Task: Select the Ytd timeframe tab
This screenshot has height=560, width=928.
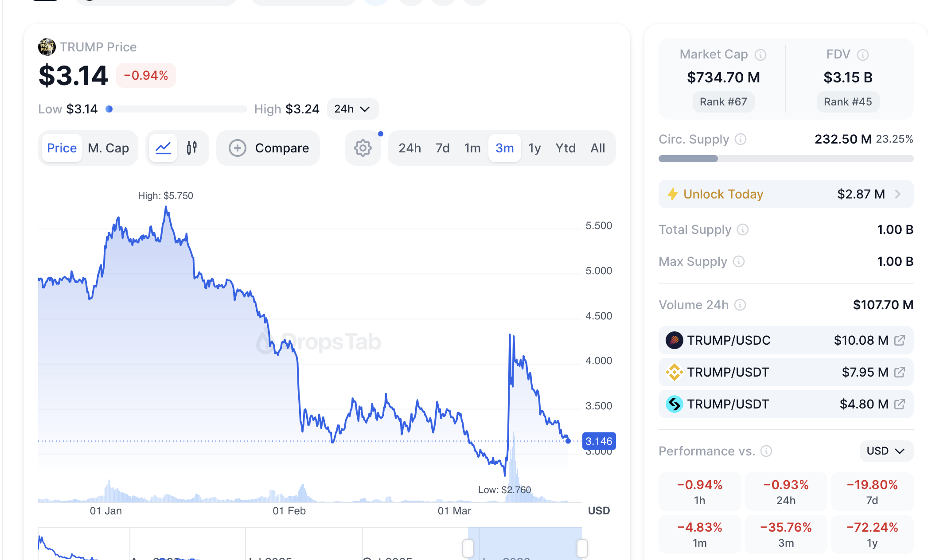Action: [x=565, y=148]
